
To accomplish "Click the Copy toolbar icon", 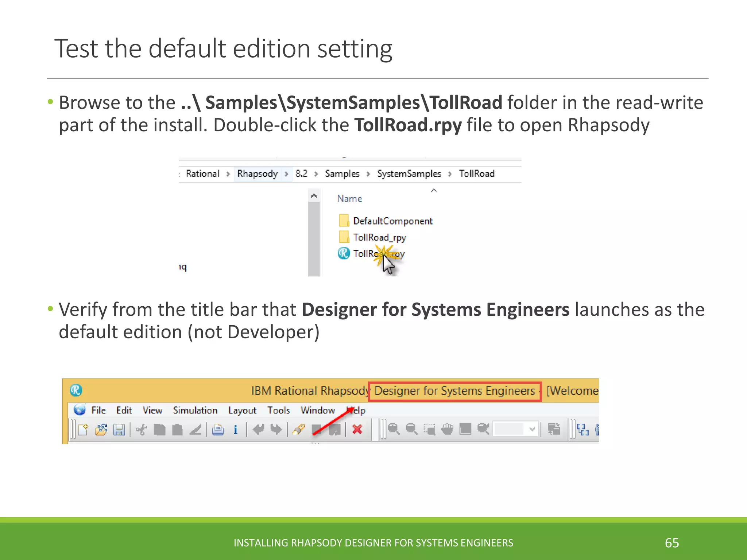I will (159, 429).
